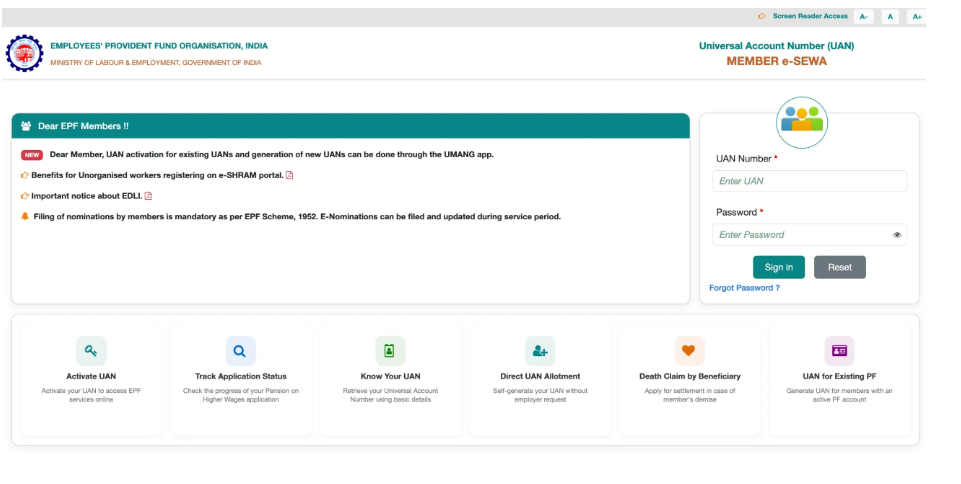961x484 pixels.
Task: Click the Important notice about EDLI text
Action: [86, 196]
